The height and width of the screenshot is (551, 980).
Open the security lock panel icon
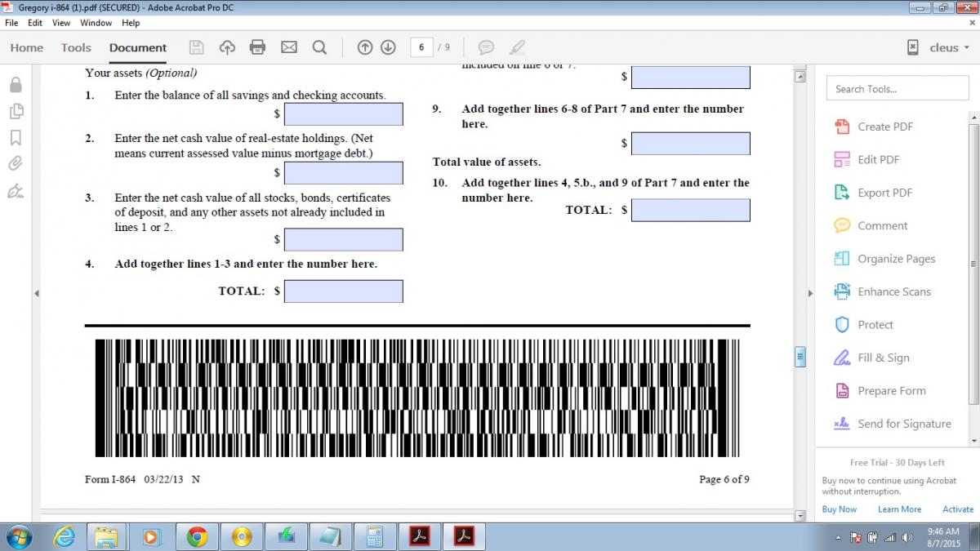pos(16,84)
